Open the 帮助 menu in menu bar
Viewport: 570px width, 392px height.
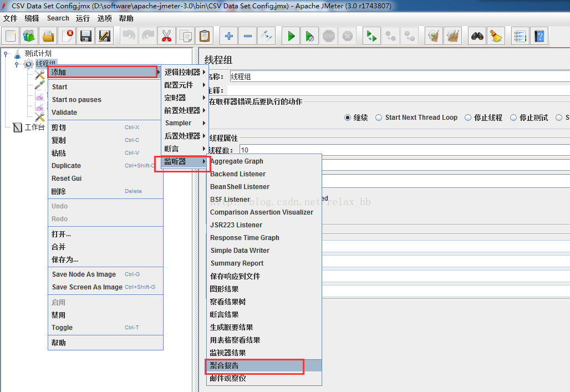click(x=126, y=18)
